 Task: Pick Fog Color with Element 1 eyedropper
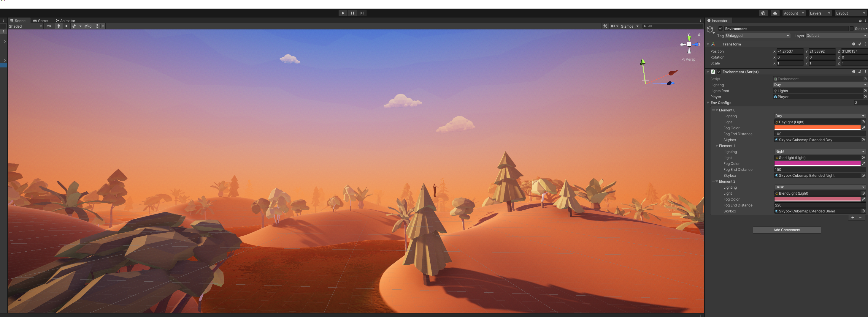[x=864, y=164]
